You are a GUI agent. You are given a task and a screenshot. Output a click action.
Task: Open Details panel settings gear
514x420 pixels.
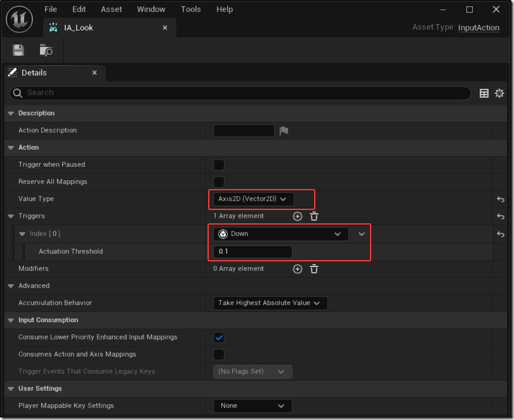coord(499,93)
